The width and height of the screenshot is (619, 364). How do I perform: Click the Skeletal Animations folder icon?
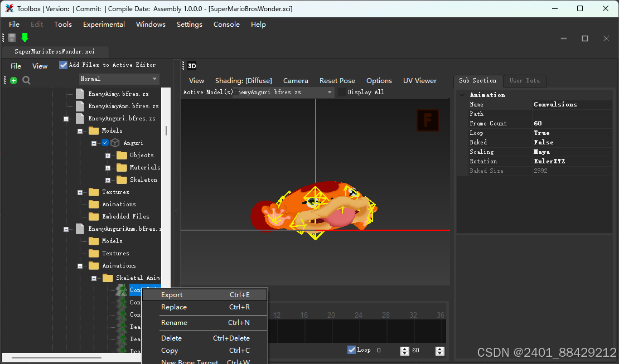tap(108, 278)
